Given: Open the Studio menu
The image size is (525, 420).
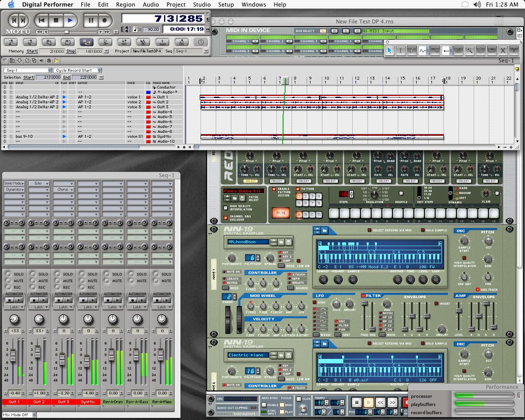Looking at the screenshot, I should coord(202,5).
